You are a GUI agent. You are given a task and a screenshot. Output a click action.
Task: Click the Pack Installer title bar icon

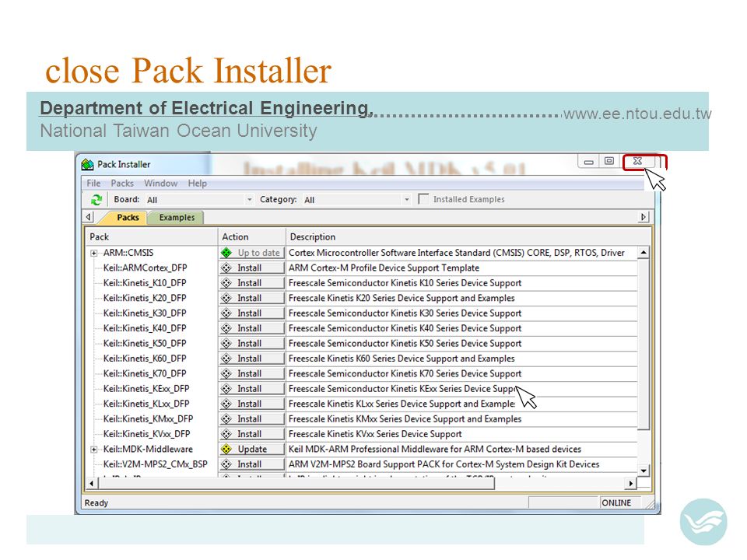(x=88, y=164)
